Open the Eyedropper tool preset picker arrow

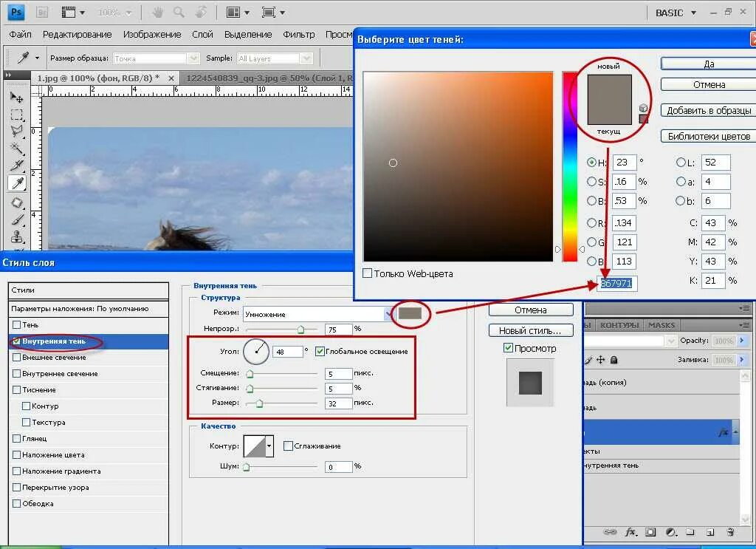pyautogui.click(x=37, y=58)
